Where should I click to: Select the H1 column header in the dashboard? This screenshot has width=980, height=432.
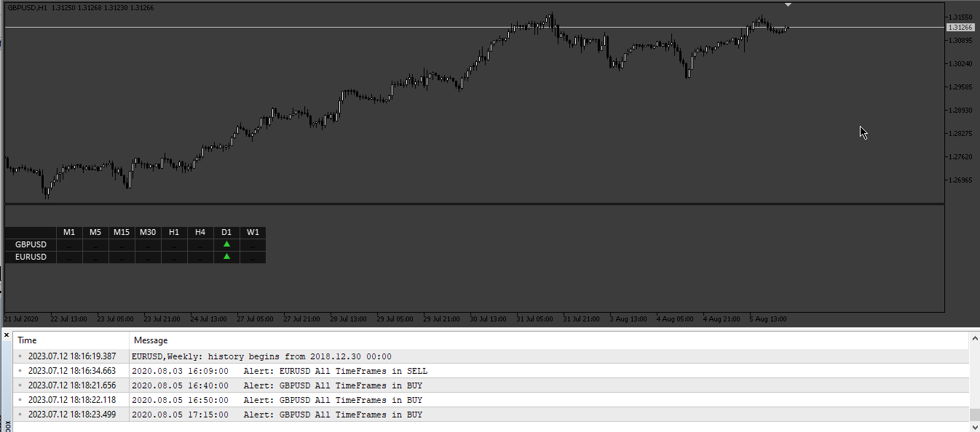click(174, 233)
